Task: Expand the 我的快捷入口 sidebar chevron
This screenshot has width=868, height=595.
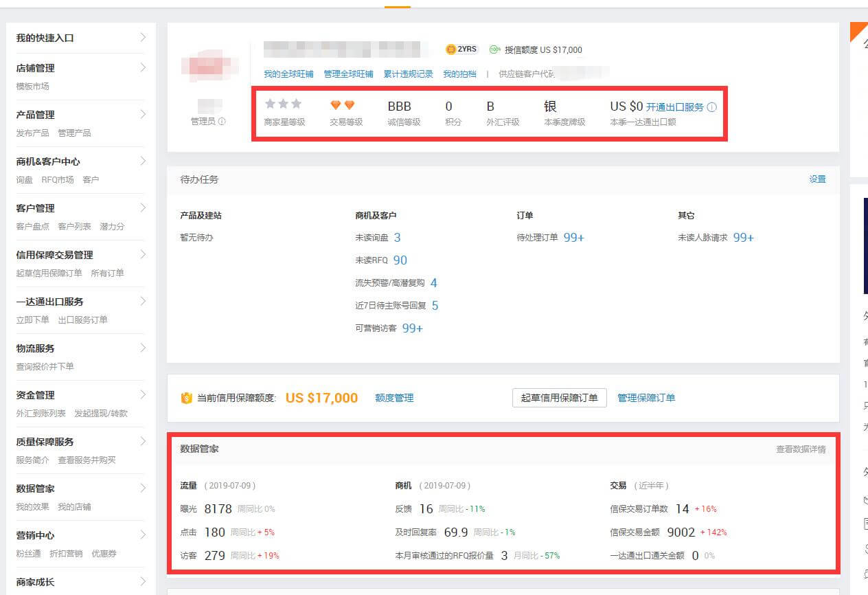Action: (143, 38)
